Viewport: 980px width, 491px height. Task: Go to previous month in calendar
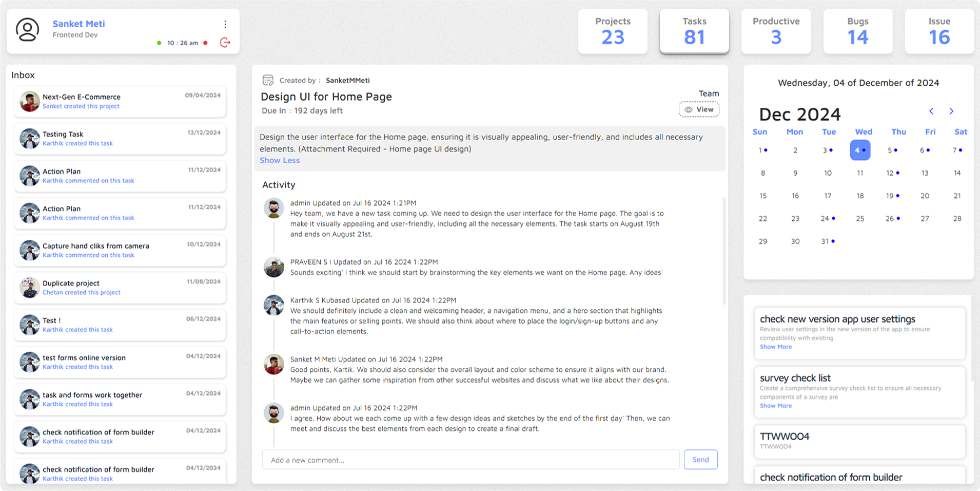[931, 111]
